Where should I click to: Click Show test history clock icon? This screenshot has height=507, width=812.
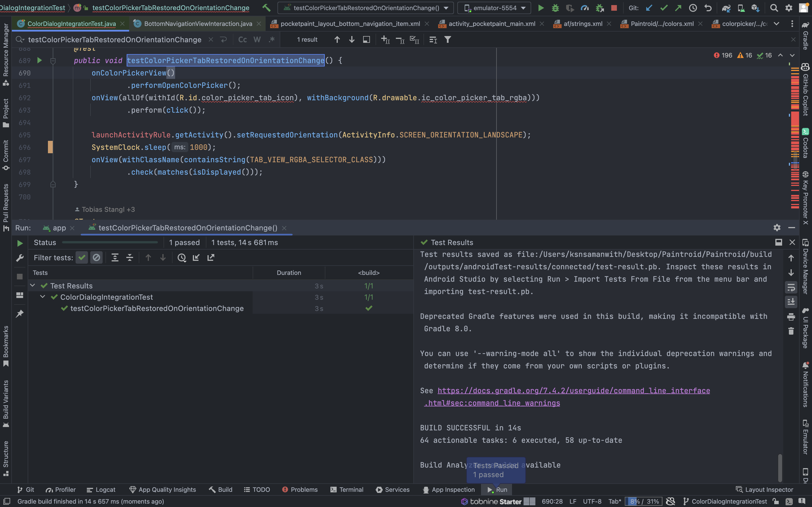click(x=182, y=257)
